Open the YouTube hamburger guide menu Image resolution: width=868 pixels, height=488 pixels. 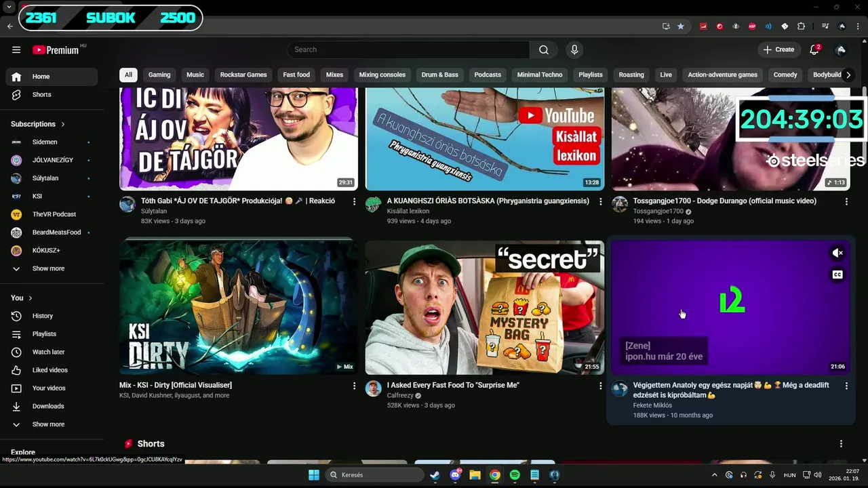(x=16, y=49)
